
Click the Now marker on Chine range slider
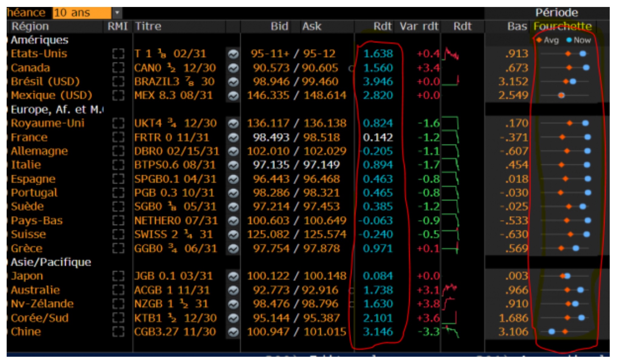click(552, 332)
